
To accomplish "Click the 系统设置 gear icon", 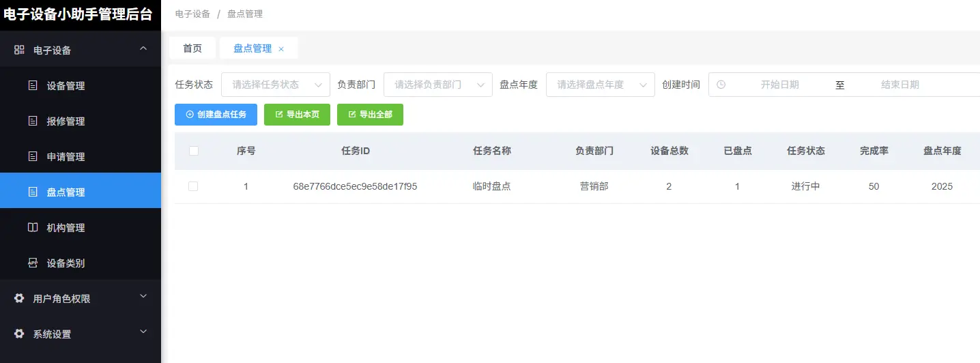I will [19, 334].
